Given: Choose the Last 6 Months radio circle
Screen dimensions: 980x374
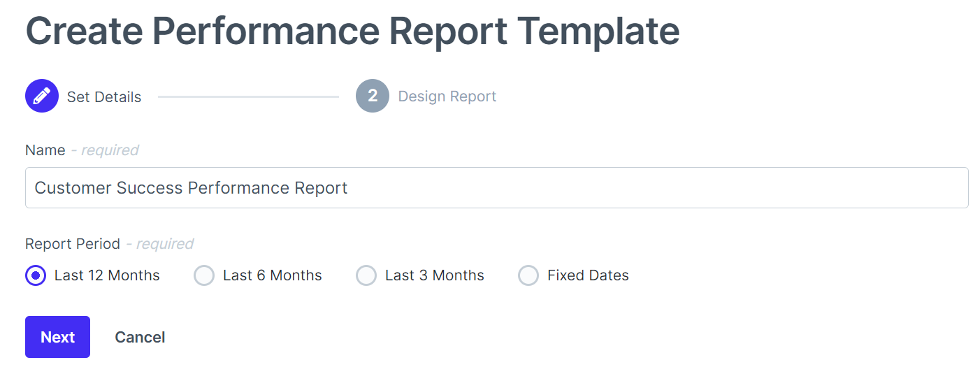Looking at the screenshot, I should point(204,275).
